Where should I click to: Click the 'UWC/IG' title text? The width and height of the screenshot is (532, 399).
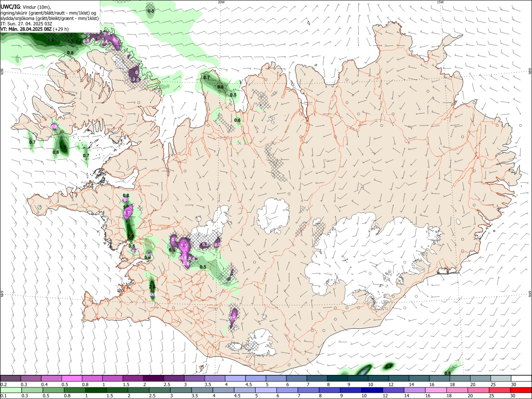[x=10, y=7]
